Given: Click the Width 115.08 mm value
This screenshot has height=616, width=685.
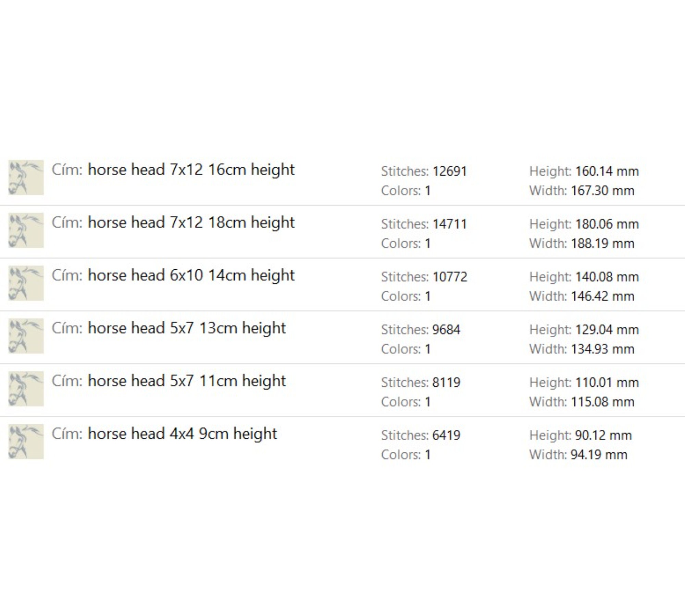Looking at the screenshot, I should (602, 402).
